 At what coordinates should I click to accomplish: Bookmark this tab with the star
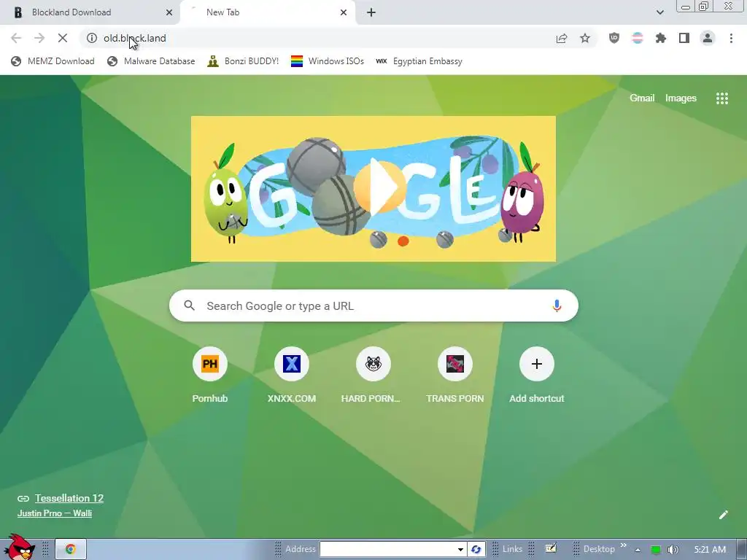click(x=585, y=38)
